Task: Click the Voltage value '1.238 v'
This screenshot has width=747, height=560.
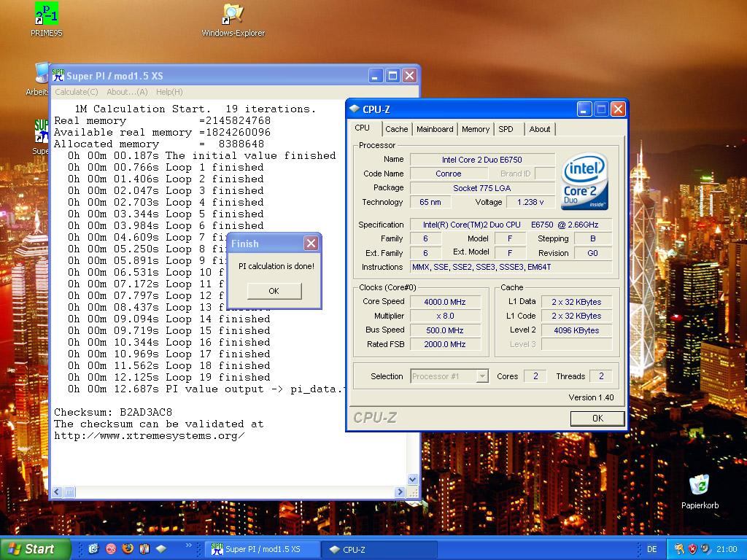Action: (x=530, y=202)
